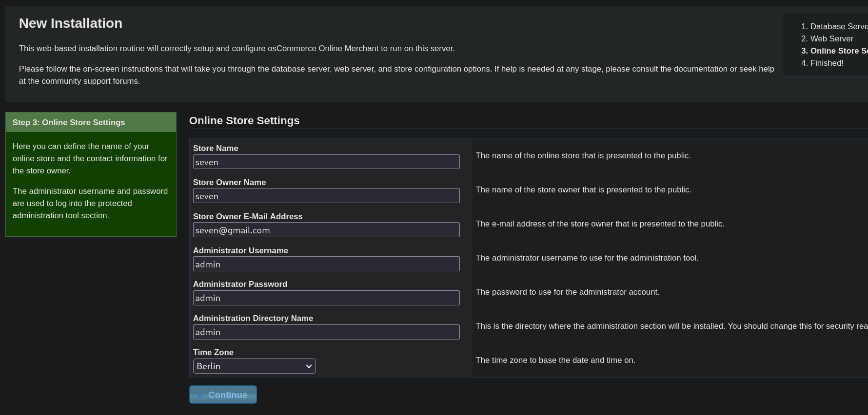The height and width of the screenshot is (415, 868).
Task: Select the Finished! step in list
Action: pos(827,63)
